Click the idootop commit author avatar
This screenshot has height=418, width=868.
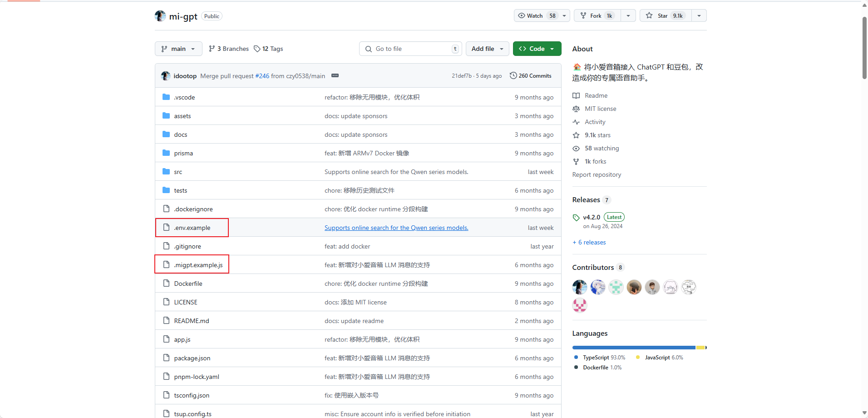click(165, 75)
